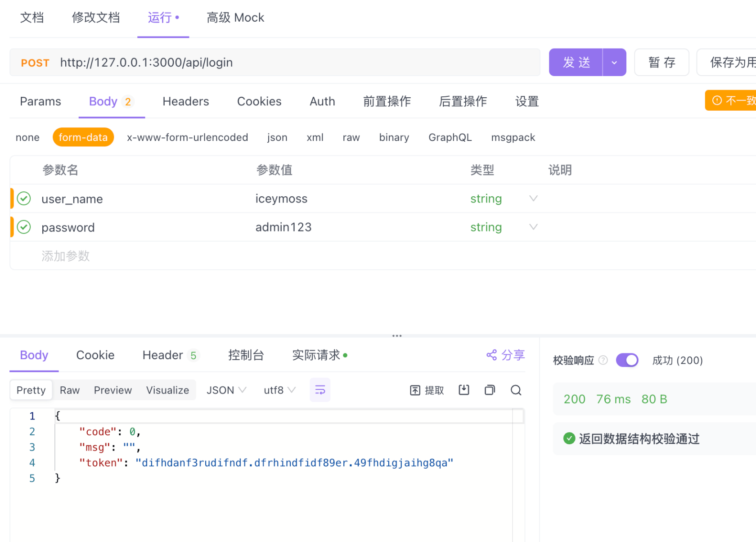Open type dropdown for user_name row
The height and width of the screenshot is (542, 756).
coord(533,199)
